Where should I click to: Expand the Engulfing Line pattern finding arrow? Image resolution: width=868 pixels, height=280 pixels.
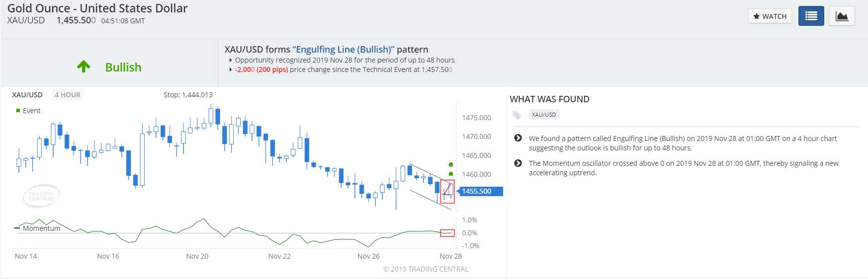[518, 138]
